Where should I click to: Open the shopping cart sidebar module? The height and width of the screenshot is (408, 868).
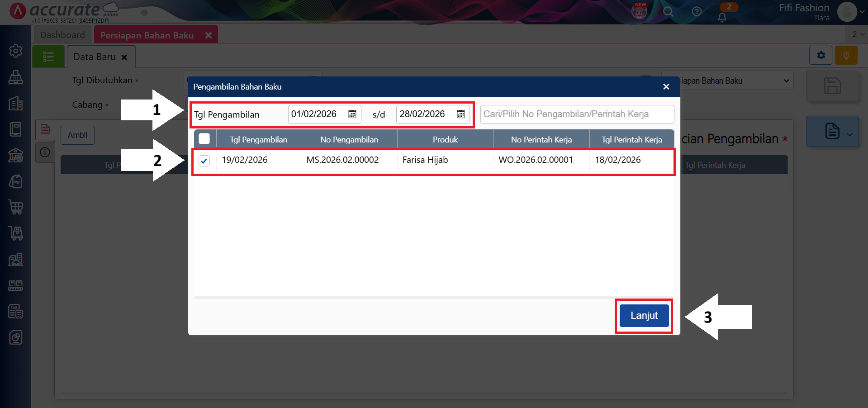pos(16,207)
